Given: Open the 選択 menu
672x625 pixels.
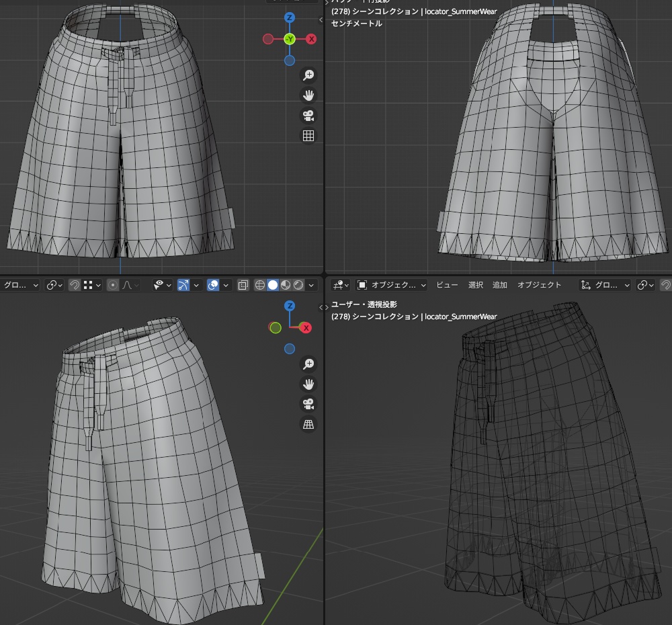Looking at the screenshot, I should 476,285.
